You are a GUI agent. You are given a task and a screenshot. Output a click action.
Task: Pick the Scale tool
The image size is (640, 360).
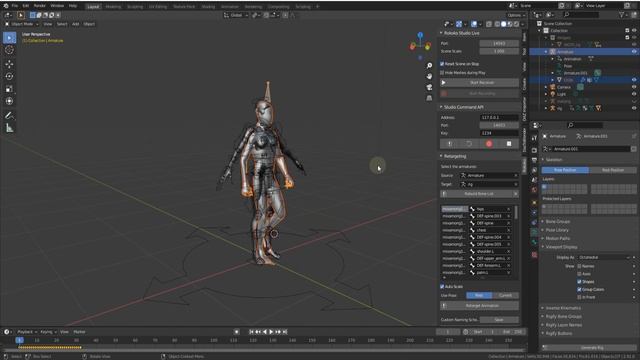coord(9,89)
